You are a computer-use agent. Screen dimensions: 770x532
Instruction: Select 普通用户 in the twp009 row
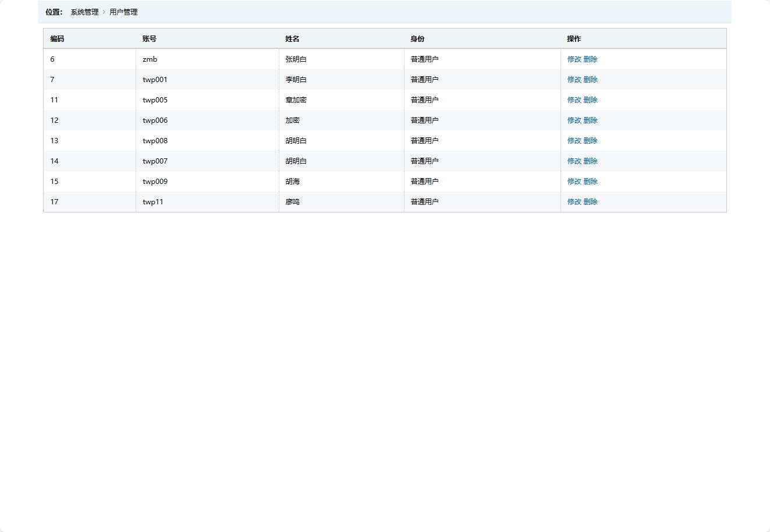[x=424, y=182]
